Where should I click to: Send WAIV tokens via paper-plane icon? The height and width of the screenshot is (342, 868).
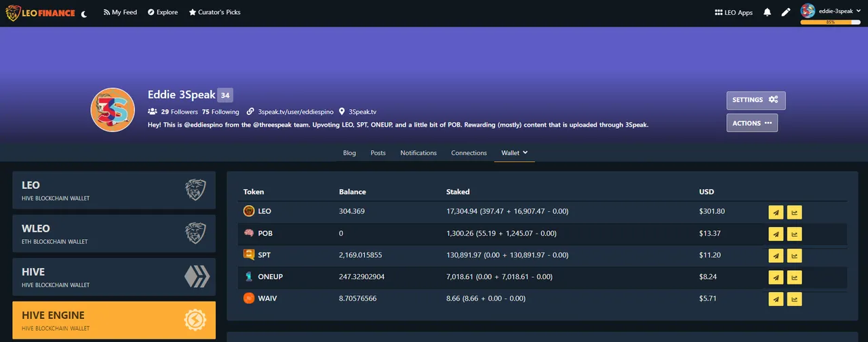(x=776, y=299)
